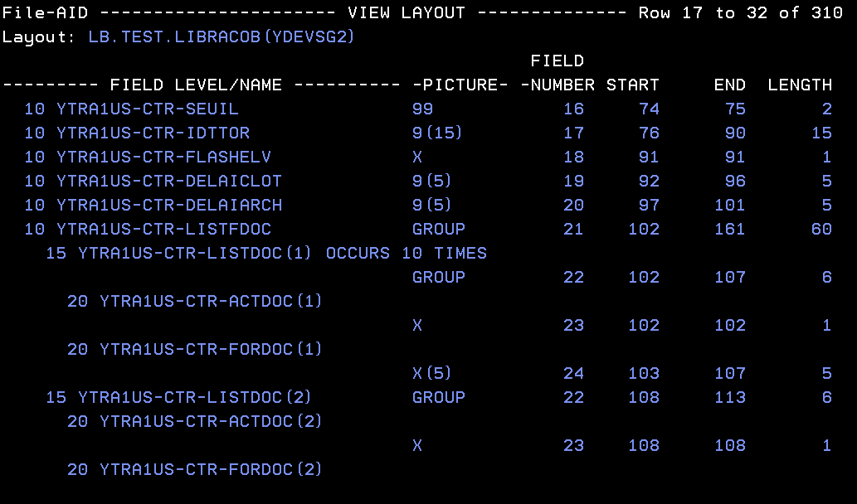Select the YTRA1US-CTR-ACTDOC(1) field
Screen dimensions: 857x504
211,302
